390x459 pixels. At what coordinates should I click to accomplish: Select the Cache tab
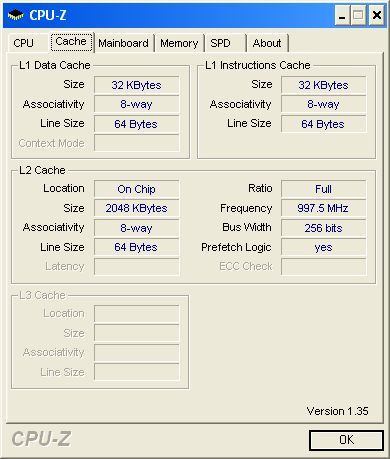(71, 42)
